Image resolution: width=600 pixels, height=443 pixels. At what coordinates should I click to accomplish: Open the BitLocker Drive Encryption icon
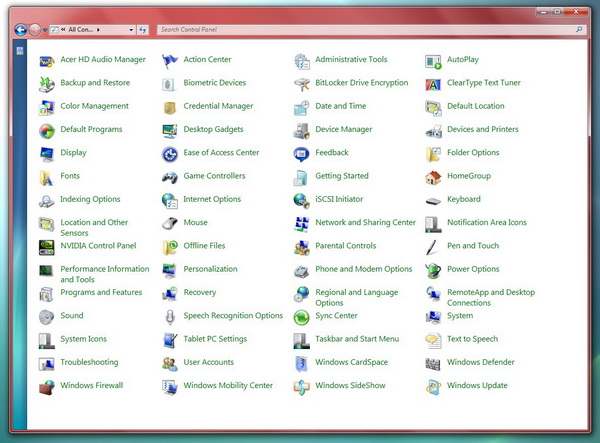pyautogui.click(x=302, y=83)
